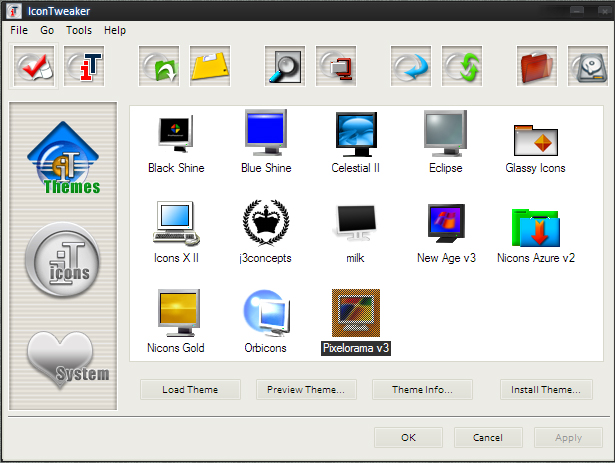
Task: Click the Preview Theme... button
Action: tap(306, 390)
